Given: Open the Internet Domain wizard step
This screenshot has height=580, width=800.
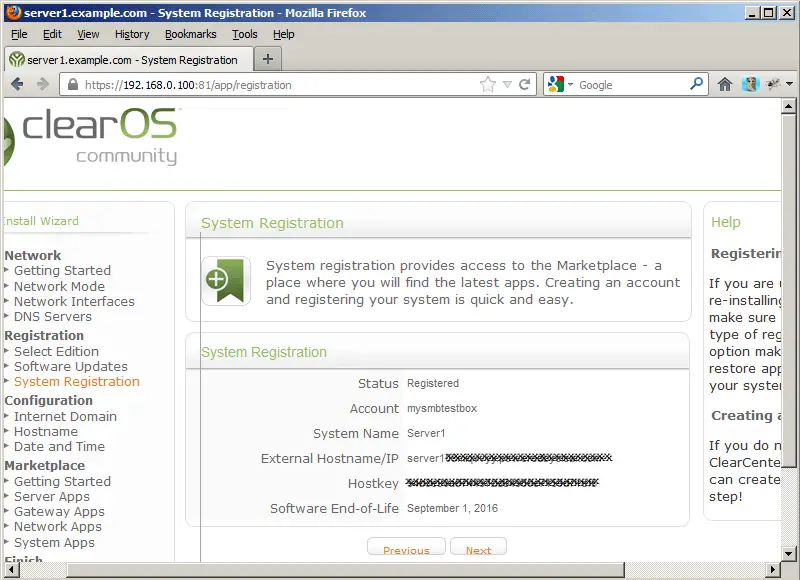Looking at the screenshot, I should pyautogui.click(x=65, y=416).
